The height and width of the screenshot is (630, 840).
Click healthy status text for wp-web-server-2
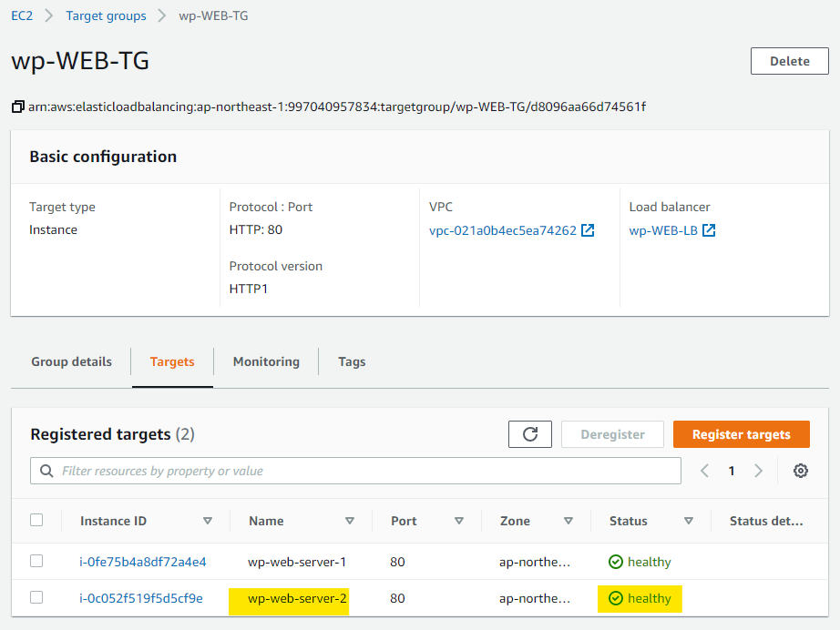650,598
